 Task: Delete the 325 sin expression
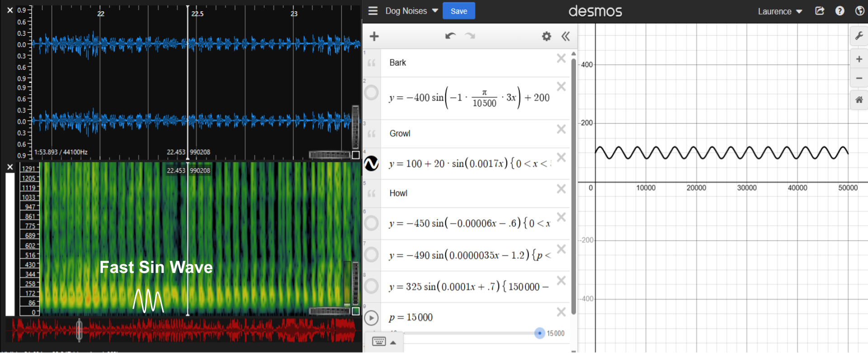tap(561, 281)
